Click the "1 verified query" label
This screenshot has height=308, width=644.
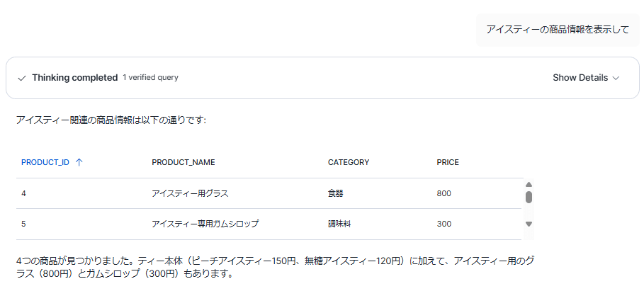click(150, 78)
